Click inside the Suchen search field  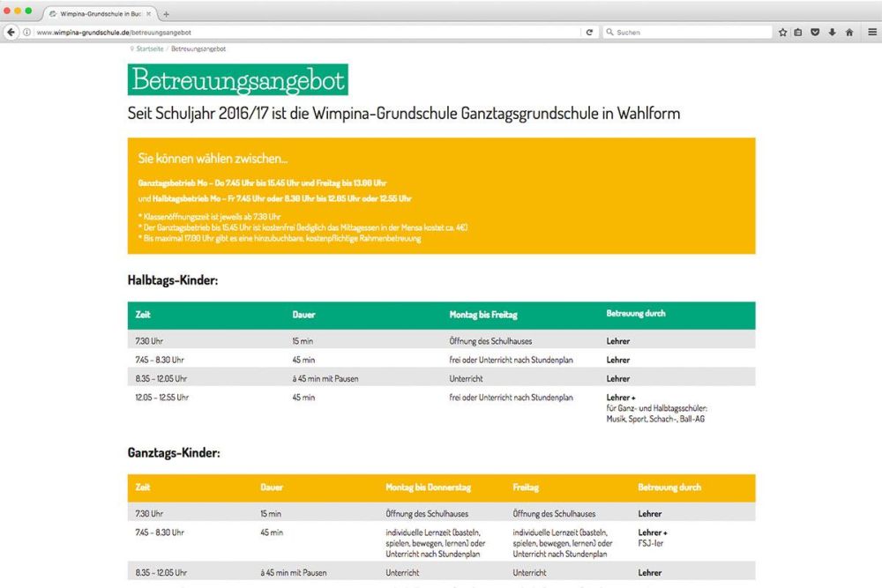679,32
